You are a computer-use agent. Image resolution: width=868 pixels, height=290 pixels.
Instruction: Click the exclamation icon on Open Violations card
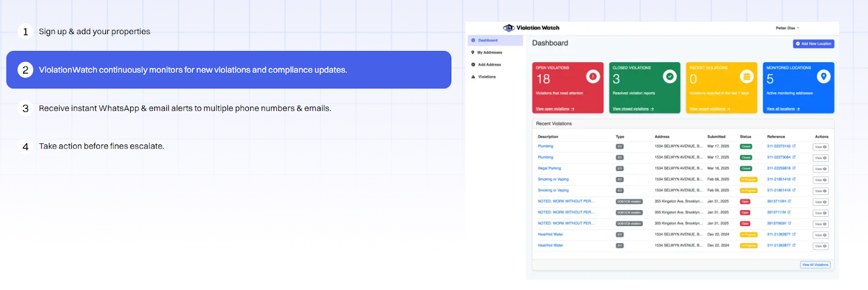593,77
